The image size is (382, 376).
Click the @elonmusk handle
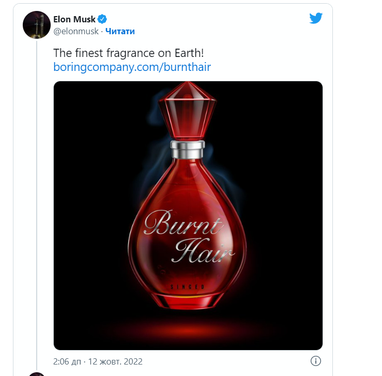(76, 31)
